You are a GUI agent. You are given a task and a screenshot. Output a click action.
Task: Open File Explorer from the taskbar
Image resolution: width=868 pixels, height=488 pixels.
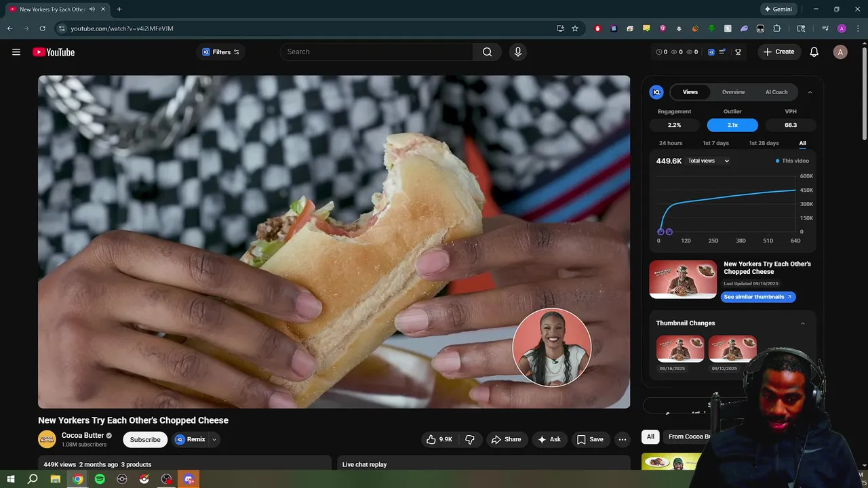pyautogui.click(x=56, y=479)
